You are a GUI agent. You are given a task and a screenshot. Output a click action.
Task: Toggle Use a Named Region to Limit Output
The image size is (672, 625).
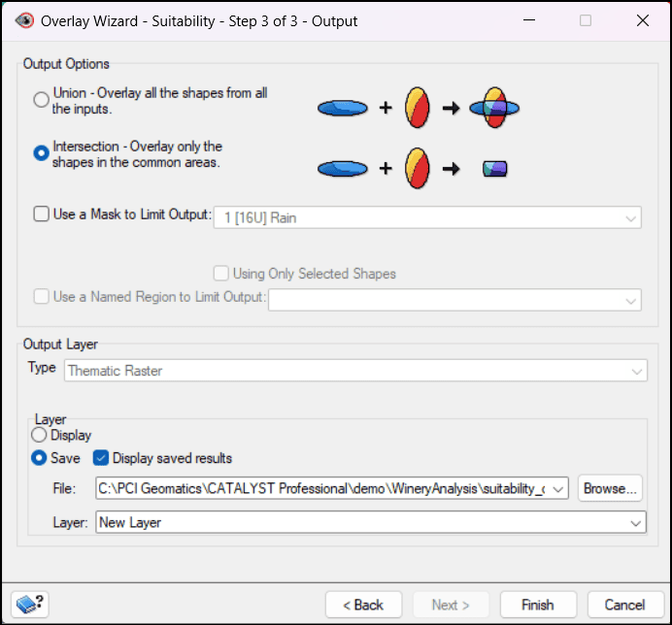(x=41, y=296)
